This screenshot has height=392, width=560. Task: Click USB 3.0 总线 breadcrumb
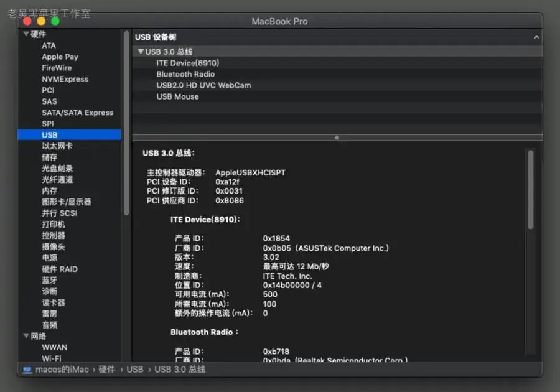point(180,370)
